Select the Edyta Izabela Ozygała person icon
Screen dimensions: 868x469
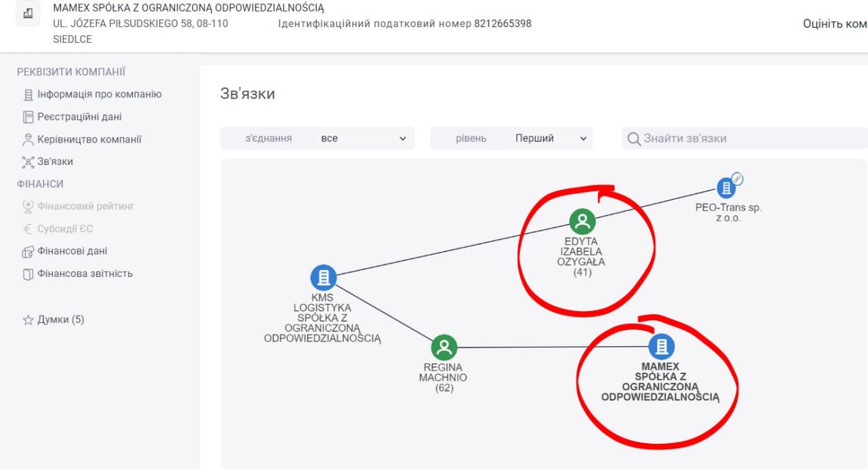(x=582, y=221)
